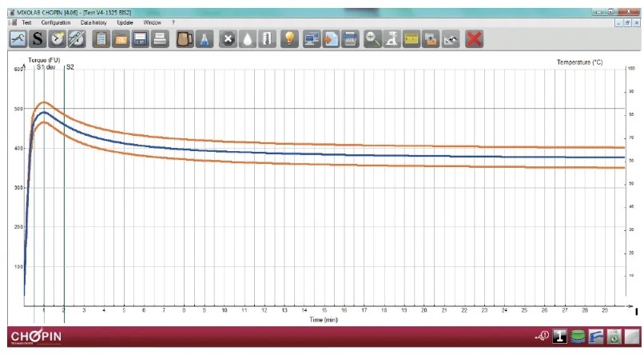This screenshot has width=644, height=355.
Task: Click the green database icon in status bar
Action: pyautogui.click(x=577, y=336)
